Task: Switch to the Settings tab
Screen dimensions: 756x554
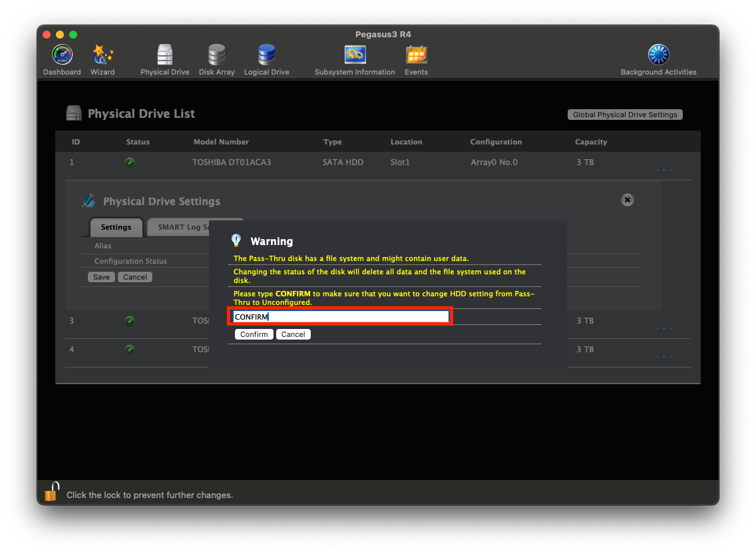Action: (116, 227)
